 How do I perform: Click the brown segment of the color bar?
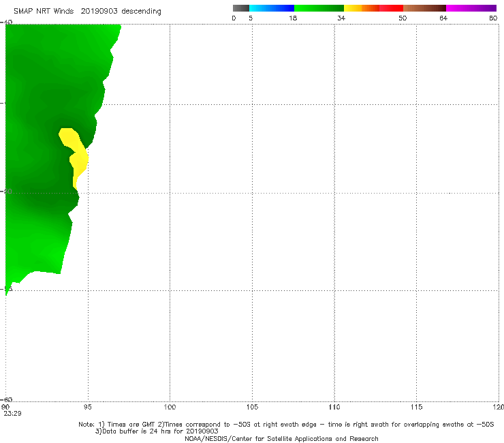coord(424,8)
